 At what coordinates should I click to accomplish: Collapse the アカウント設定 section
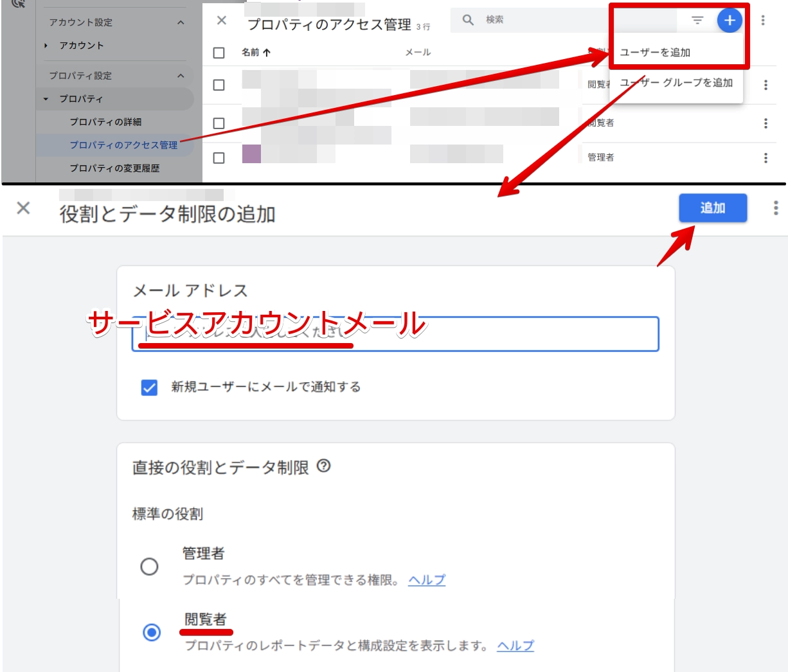click(181, 22)
